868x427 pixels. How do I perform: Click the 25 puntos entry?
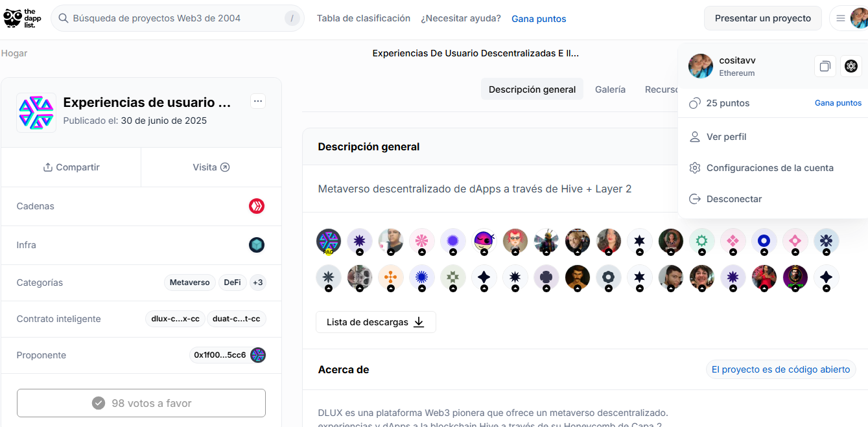pyautogui.click(x=720, y=103)
